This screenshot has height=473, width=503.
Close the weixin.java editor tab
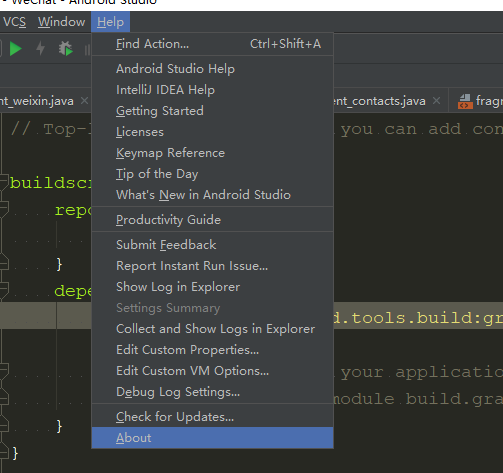85,100
